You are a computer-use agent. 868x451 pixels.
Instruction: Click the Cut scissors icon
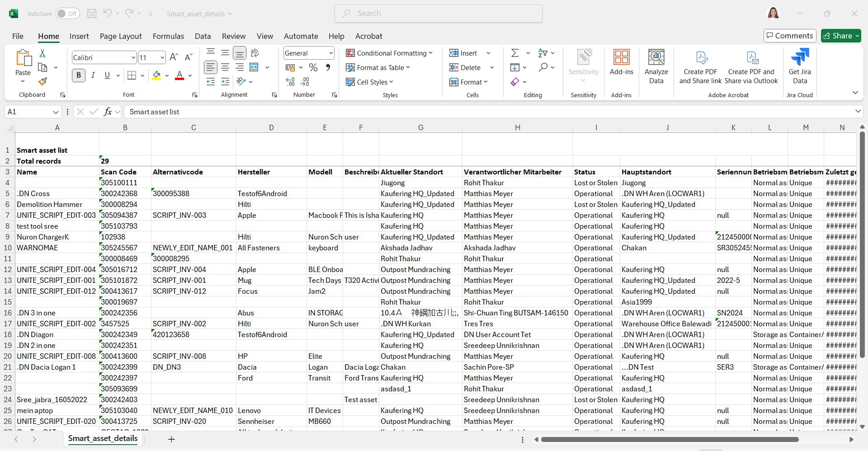point(42,53)
